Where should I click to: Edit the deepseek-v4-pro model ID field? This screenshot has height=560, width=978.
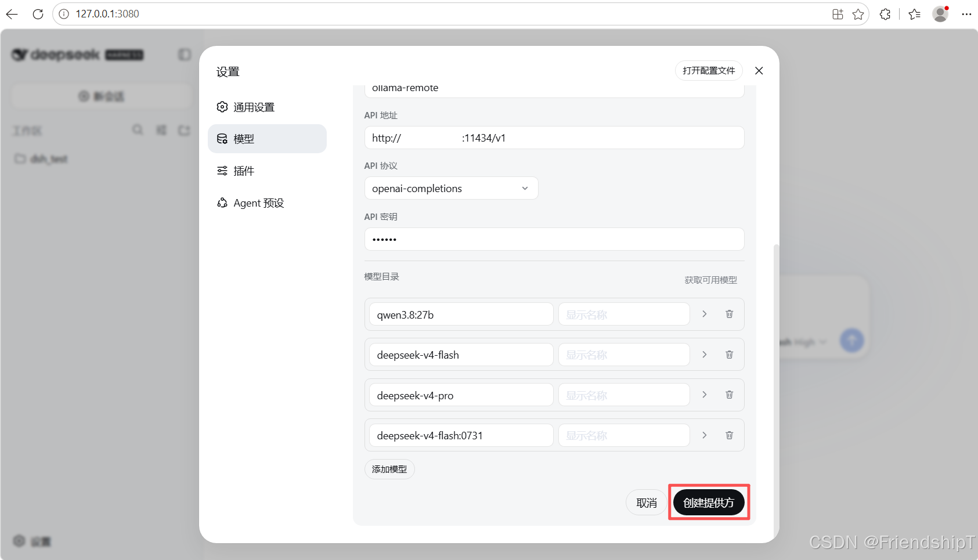461,395
